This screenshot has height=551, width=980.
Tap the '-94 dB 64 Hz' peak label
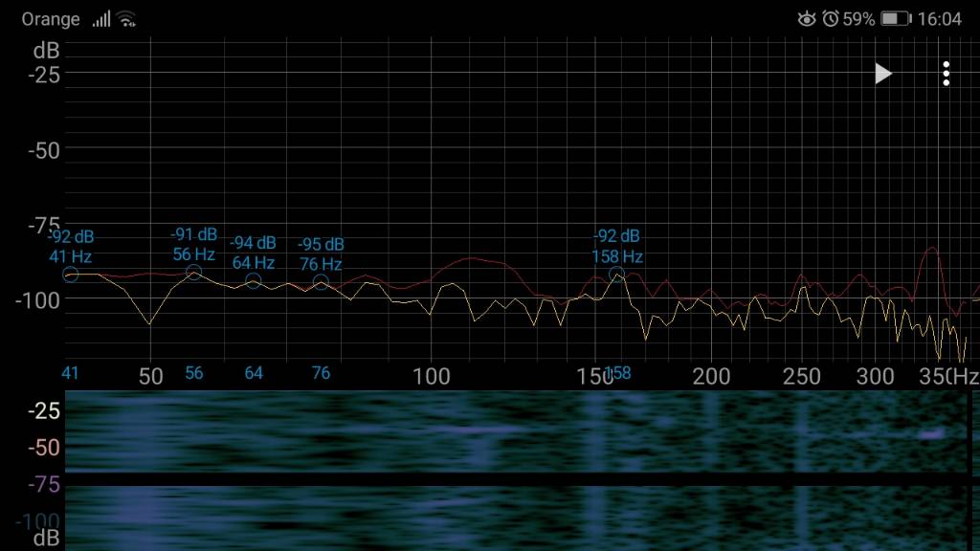click(x=253, y=253)
